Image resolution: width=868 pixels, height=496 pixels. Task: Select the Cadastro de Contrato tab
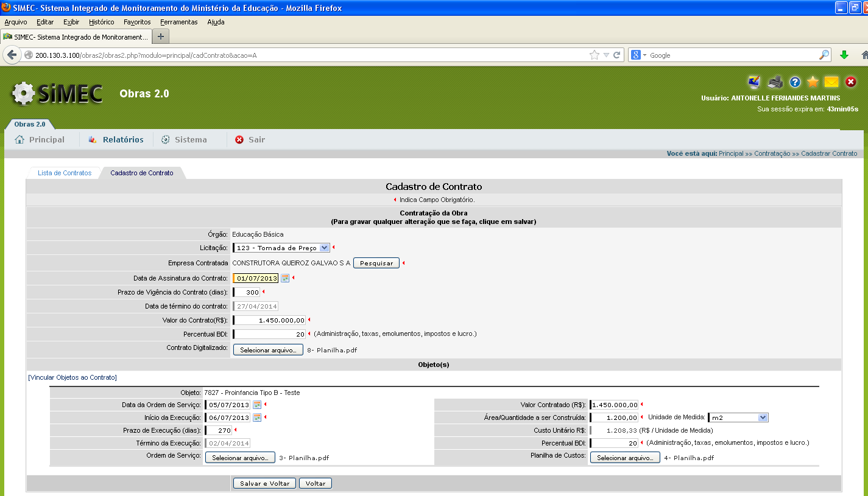pyautogui.click(x=142, y=173)
